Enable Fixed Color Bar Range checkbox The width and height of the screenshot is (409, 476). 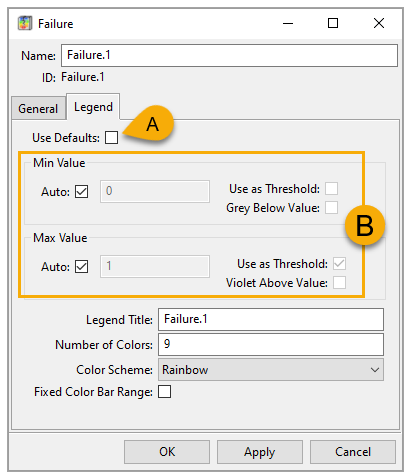point(164,392)
